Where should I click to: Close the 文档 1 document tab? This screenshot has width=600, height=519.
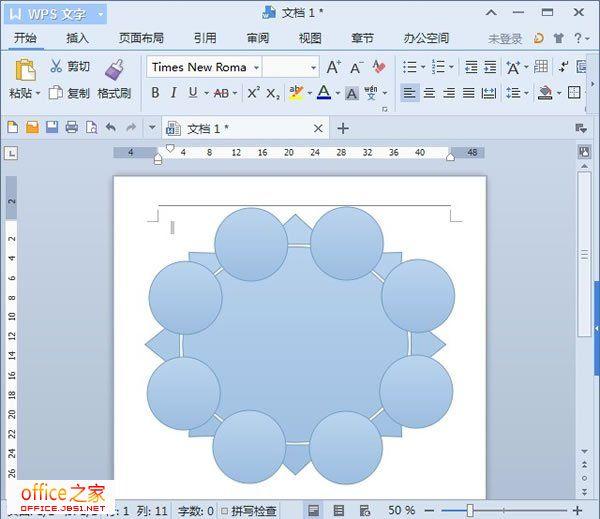(318, 129)
